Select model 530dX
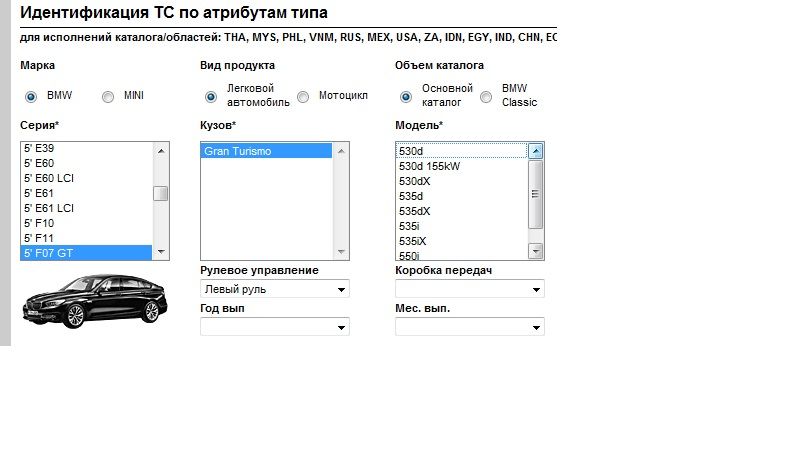The height and width of the screenshot is (449, 800). [x=461, y=181]
